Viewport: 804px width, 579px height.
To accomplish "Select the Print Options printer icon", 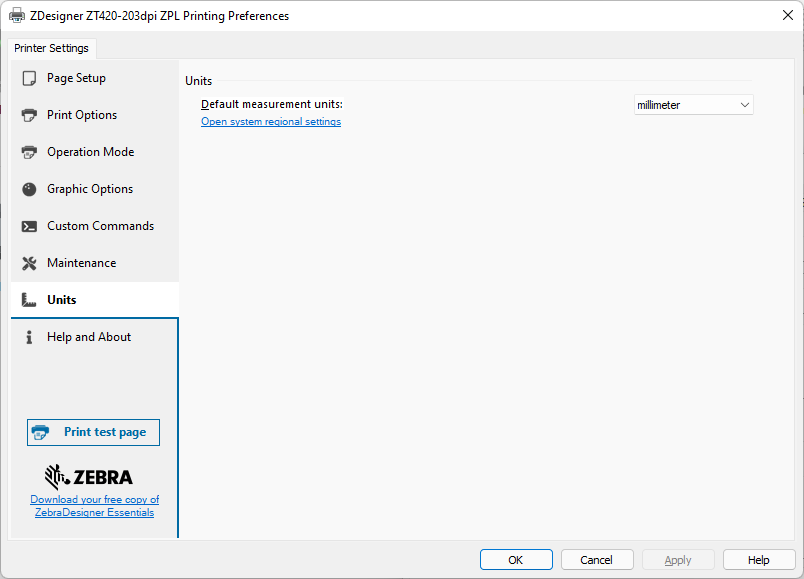I will tap(29, 115).
